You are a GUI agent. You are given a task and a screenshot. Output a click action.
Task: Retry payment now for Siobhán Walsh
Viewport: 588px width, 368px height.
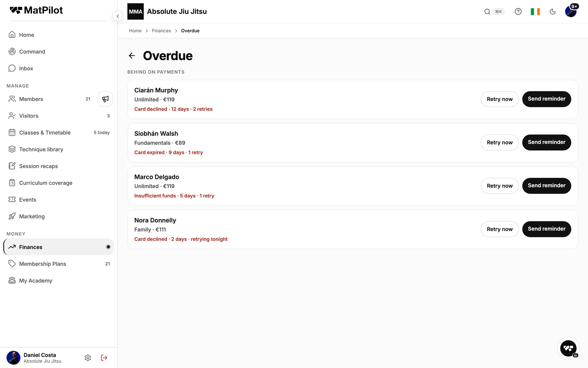[x=500, y=142]
